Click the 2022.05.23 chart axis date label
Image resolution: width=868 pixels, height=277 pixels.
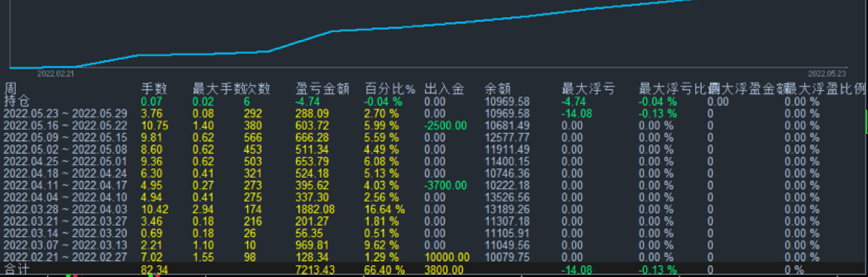[x=827, y=73]
